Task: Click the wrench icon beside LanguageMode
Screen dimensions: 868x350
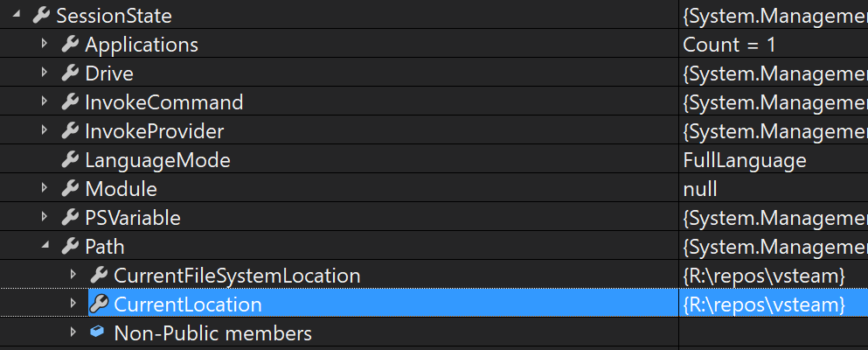Action: coord(70,160)
